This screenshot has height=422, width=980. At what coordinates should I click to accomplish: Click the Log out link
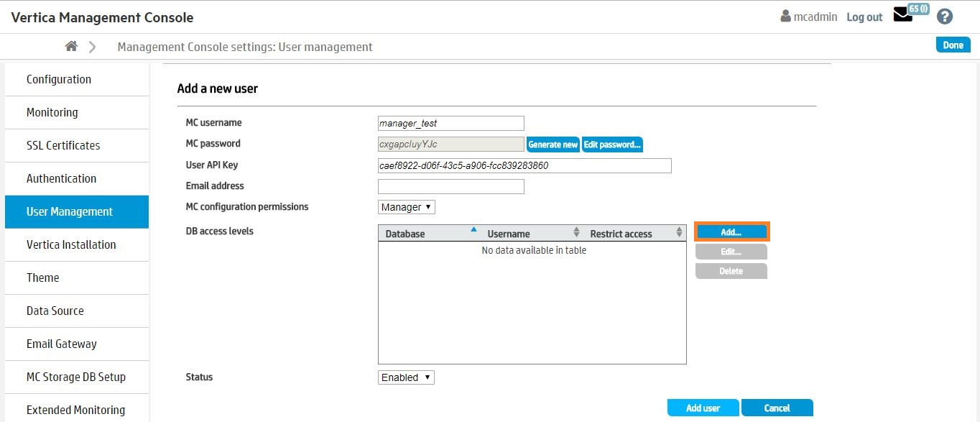coord(864,17)
